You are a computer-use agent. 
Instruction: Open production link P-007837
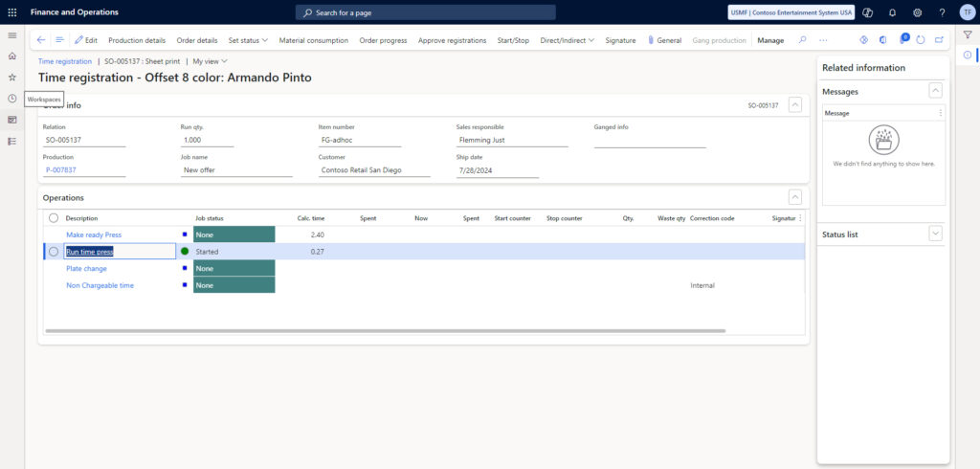pos(61,170)
